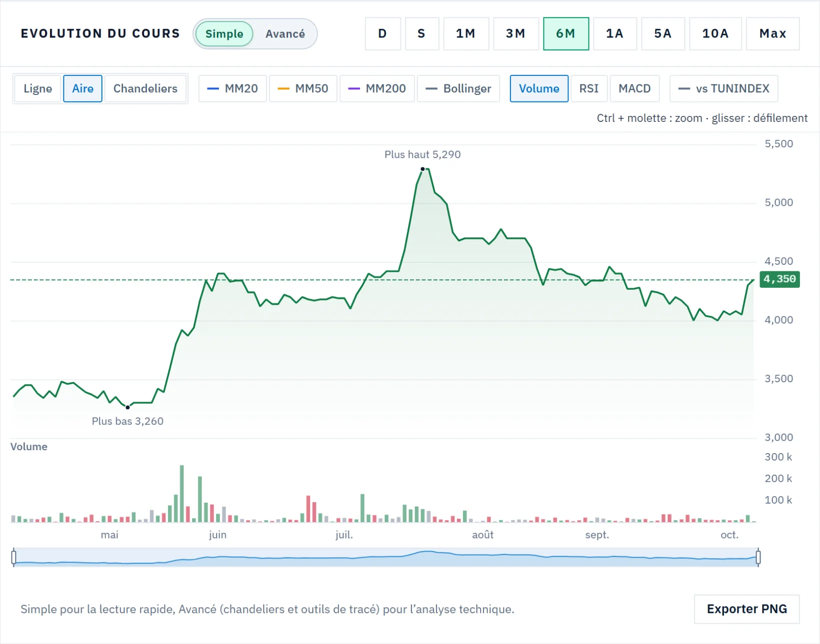The height and width of the screenshot is (644, 820).
Task: Show the 5A period
Action: tap(662, 34)
